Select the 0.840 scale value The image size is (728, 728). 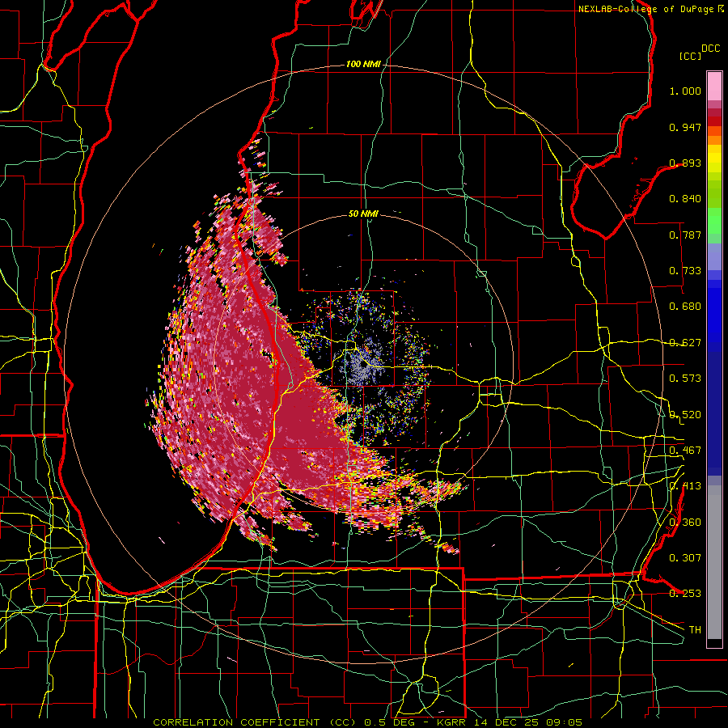click(685, 199)
